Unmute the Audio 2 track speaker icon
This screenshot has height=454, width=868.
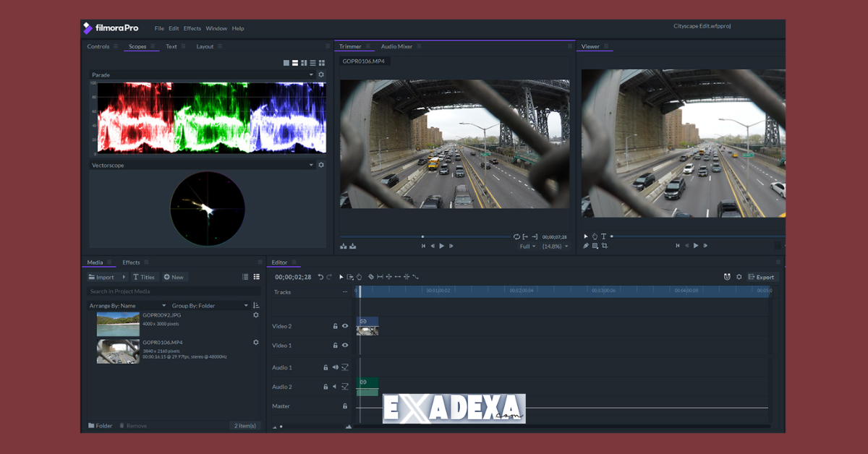pos(334,386)
